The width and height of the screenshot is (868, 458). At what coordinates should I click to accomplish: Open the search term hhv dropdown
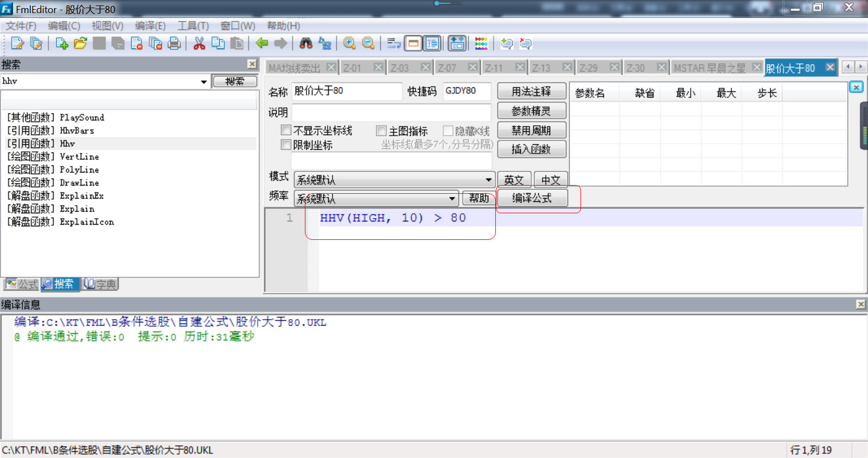coord(203,81)
